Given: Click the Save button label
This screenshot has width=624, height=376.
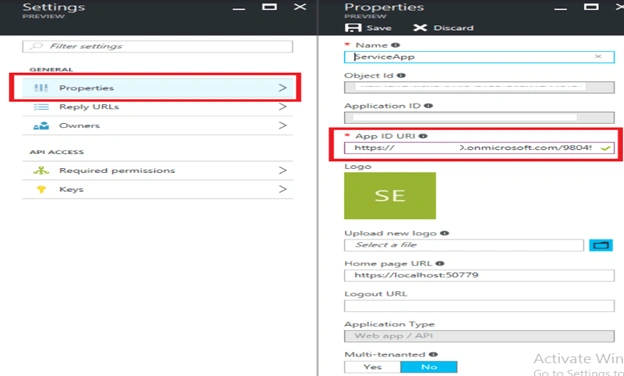Looking at the screenshot, I should (379, 28).
